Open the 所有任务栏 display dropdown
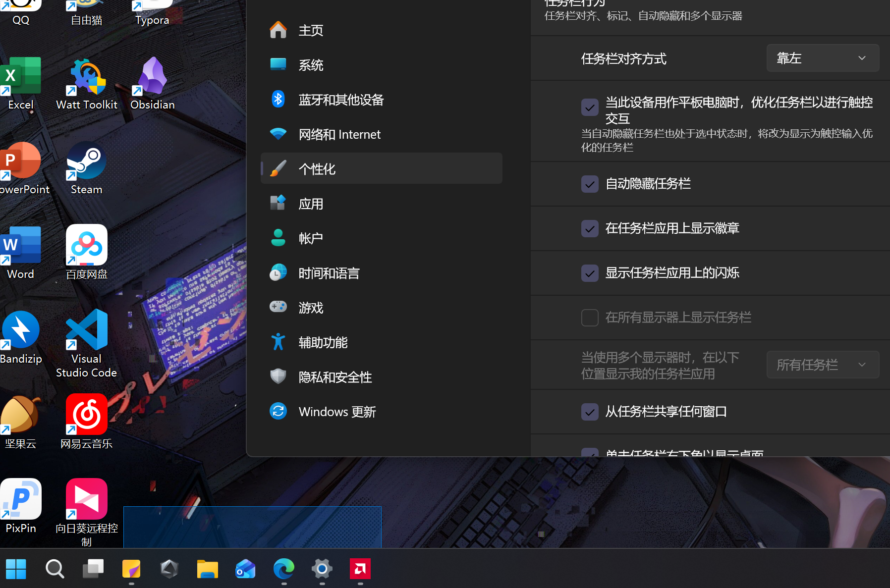The height and width of the screenshot is (588, 890). pos(822,365)
